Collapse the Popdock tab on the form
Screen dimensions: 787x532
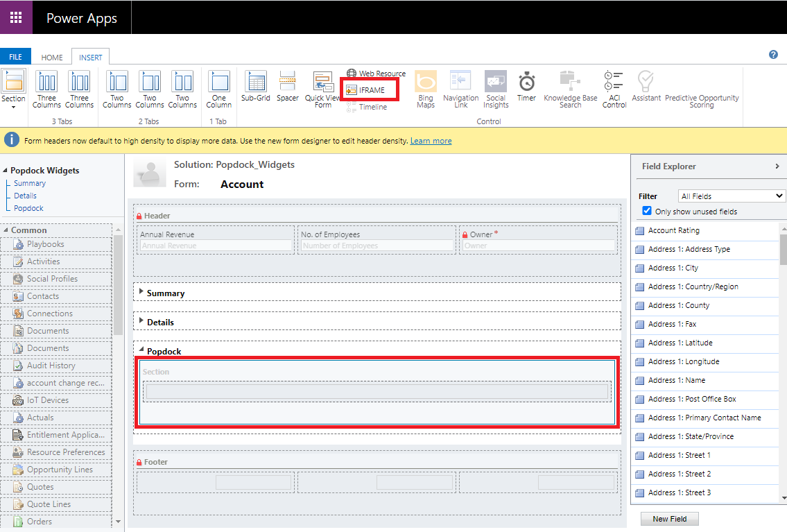[141, 350]
